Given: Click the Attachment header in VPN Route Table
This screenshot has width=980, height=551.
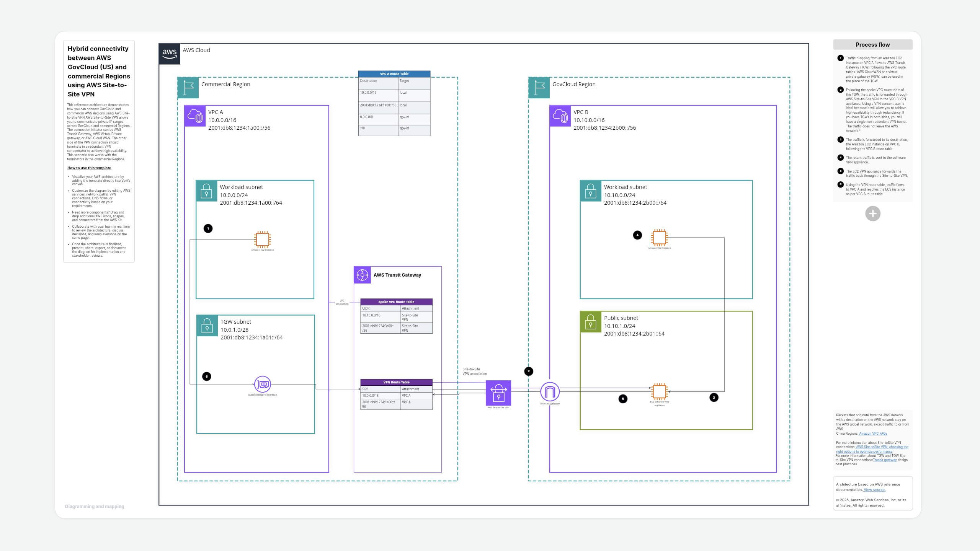Looking at the screenshot, I should (416, 389).
